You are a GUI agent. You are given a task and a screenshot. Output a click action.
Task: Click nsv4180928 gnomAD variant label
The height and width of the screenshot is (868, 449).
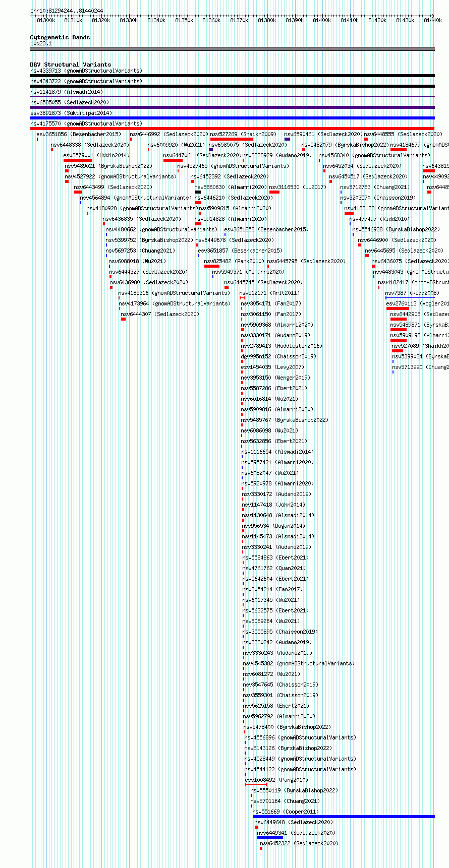[142, 208]
